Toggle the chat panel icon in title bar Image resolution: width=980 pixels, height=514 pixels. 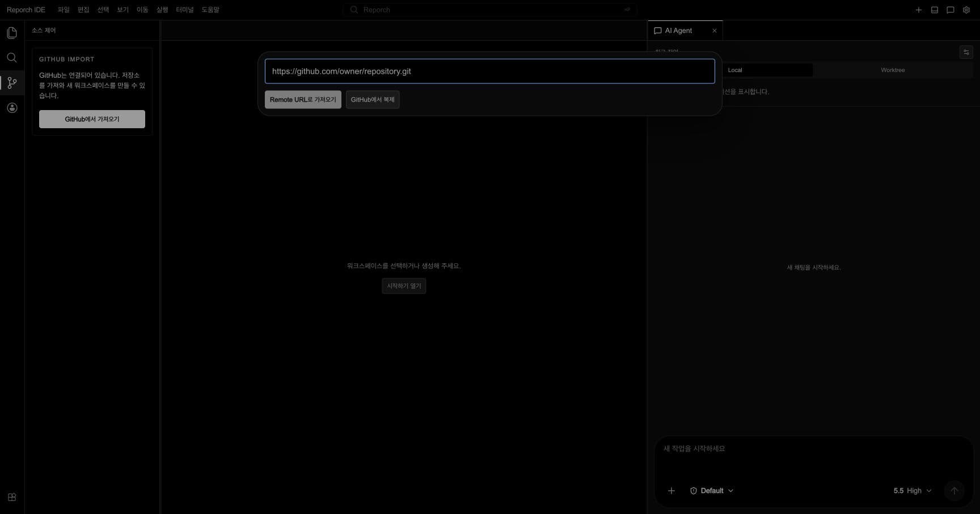point(951,10)
